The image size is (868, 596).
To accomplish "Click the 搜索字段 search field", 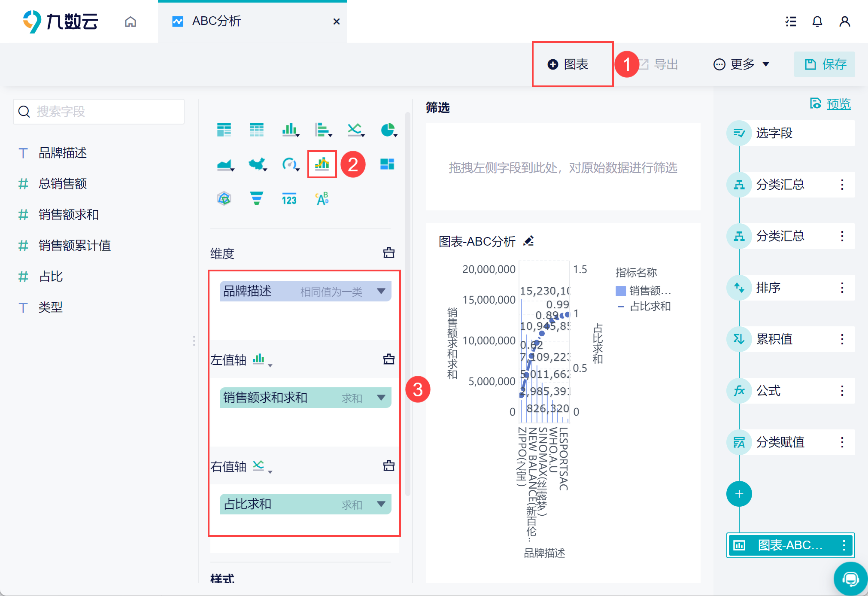I will click(99, 112).
